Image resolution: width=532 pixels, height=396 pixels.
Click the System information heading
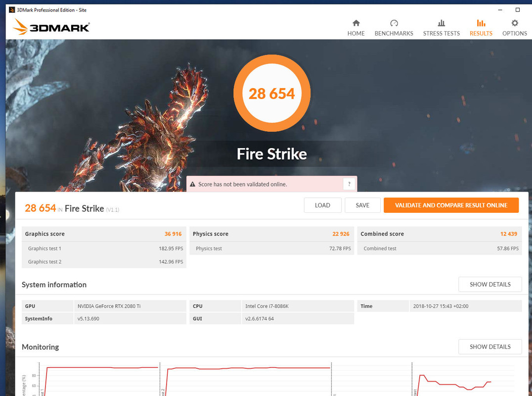(x=54, y=285)
